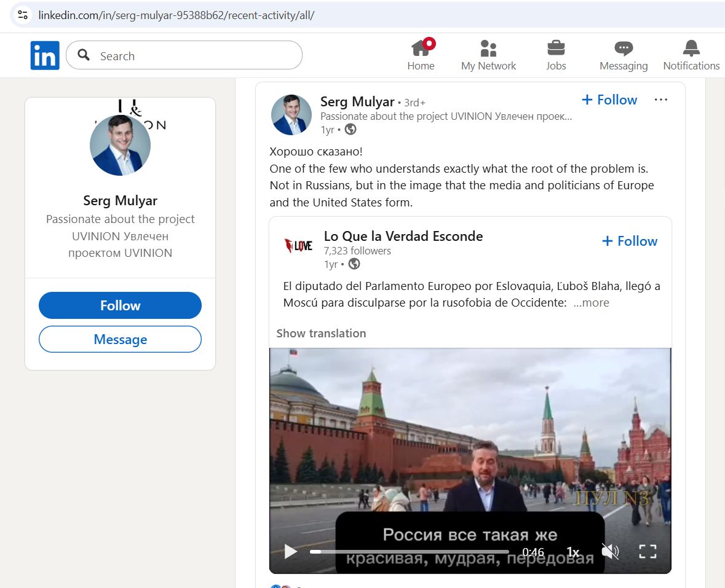Play the Red Square video
Screen dimensions: 725x588
(x=290, y=552)
